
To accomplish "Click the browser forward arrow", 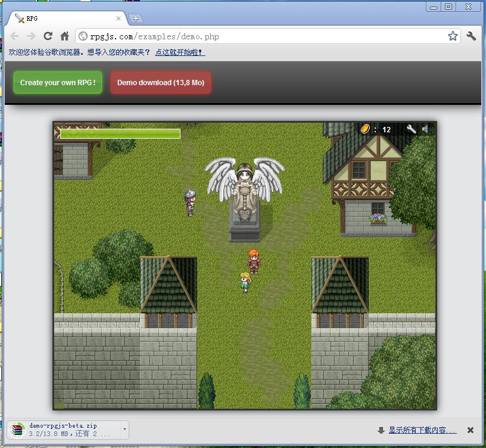I will pos(31,36).
